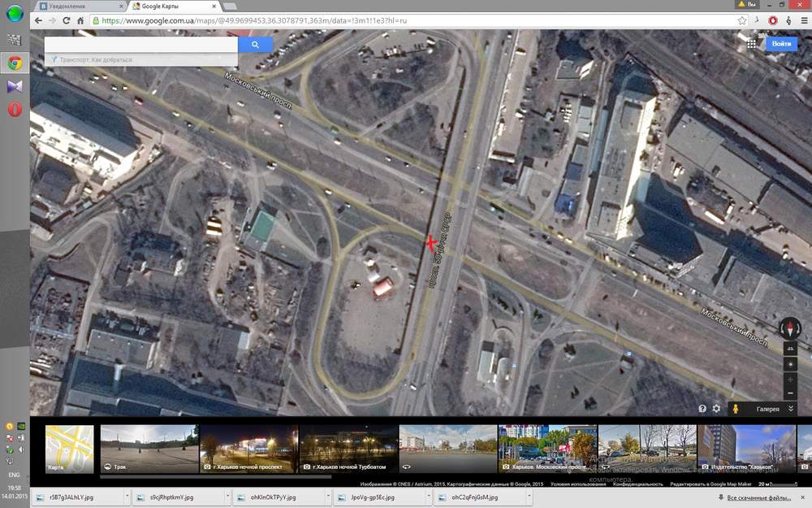Open Все скачанные файлы link
The width and height of the screenshot is (812, 508).
[x=758, y=497]
